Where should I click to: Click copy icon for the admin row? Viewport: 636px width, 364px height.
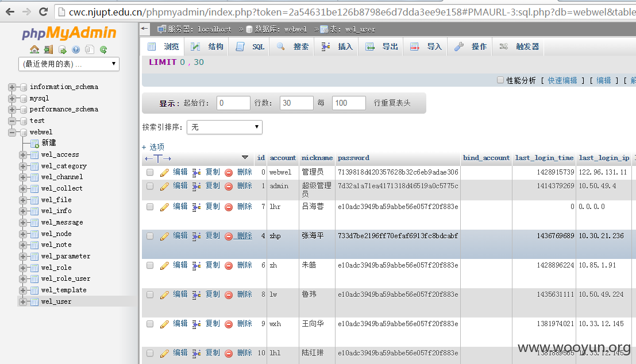pyautogui.click(x=196, y=187)
